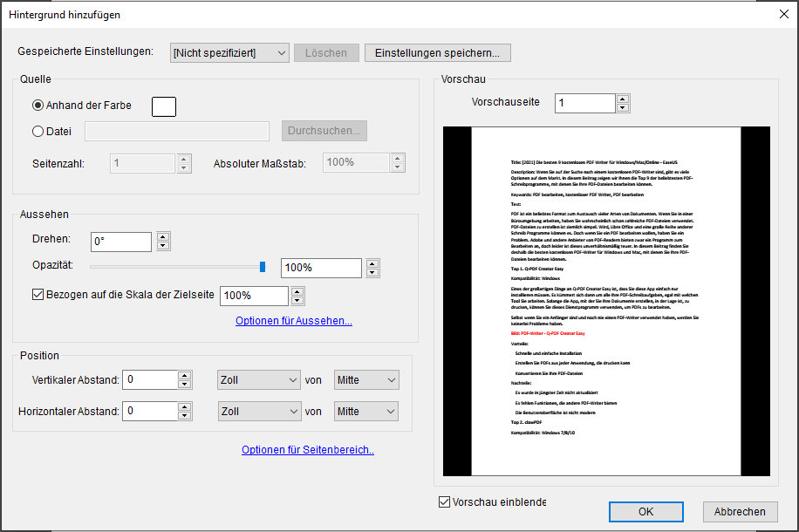Screen dimensions: 799x532
Task: Increase the Absoluter Maßstab percentage
Action: 398,158
